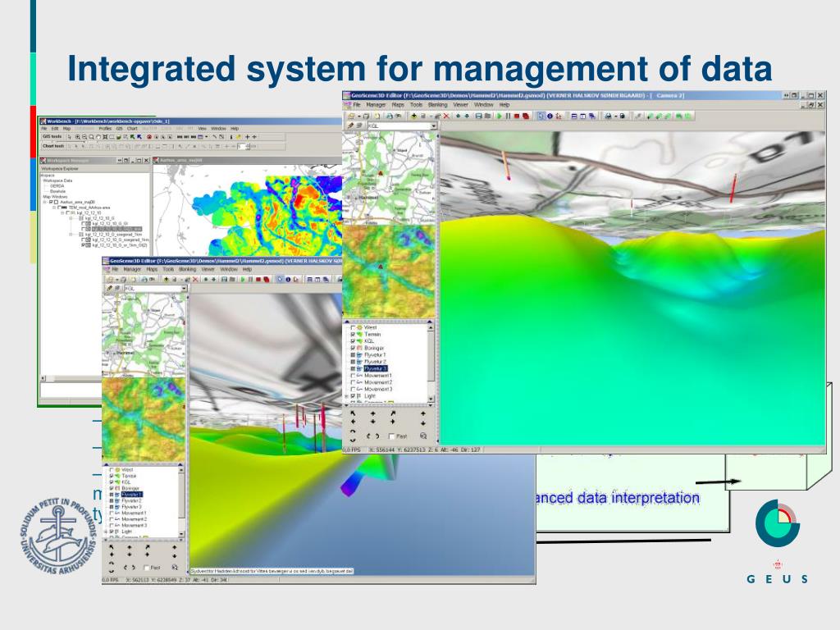Toggle the KGL layer checkbox in the front GeoScene3D list
840x630 pixels.
tap(353, 341)
